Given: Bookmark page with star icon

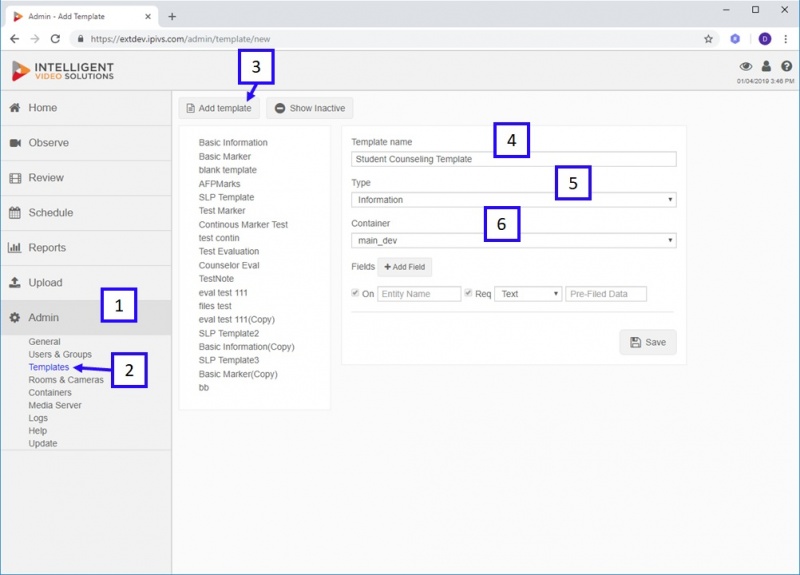Looking at the screenshot, I should coord(708,39).
